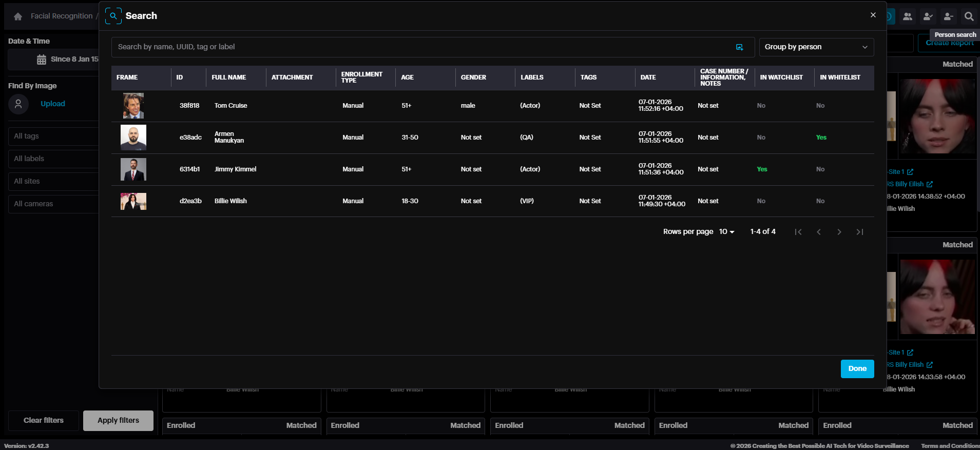Jump to last page of results
The image size is (980, 450).
859,232
